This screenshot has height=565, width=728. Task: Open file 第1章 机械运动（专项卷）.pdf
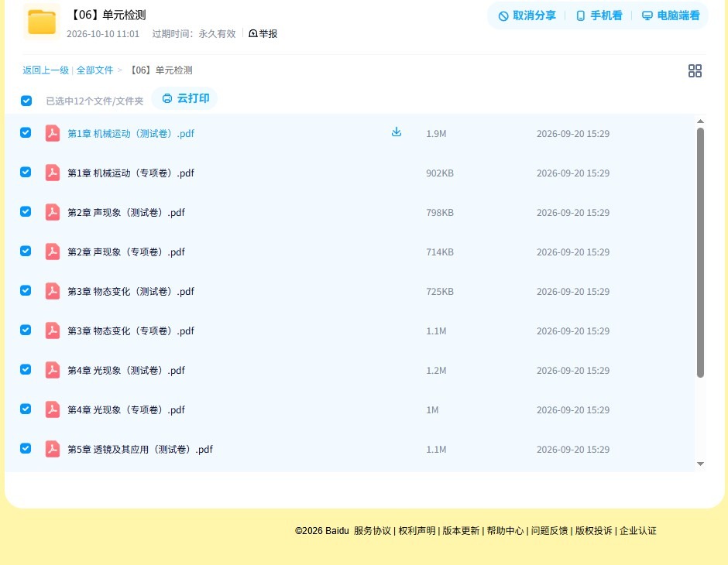point(131,173)
